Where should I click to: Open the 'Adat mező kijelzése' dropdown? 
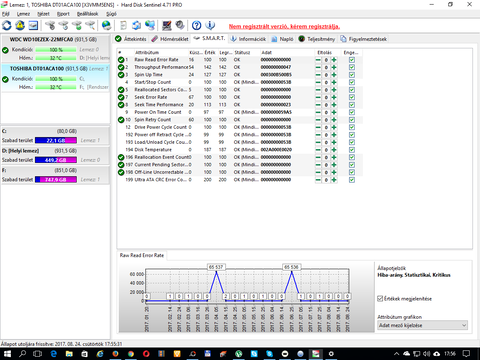click(423, 325)
